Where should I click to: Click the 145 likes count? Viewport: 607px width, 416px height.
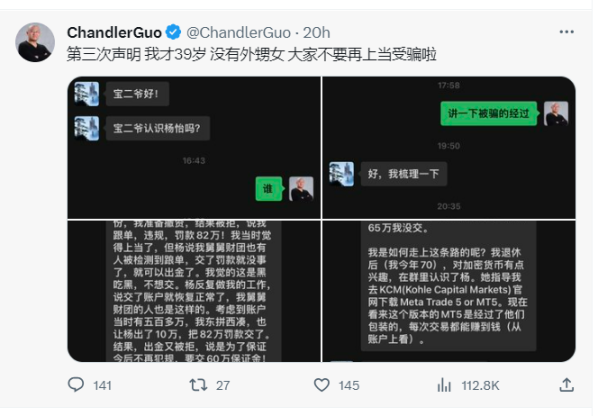[349, 385]
